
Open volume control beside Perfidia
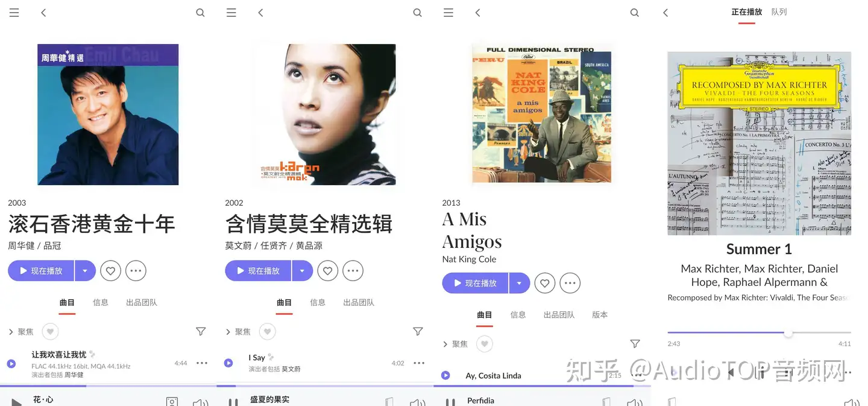[x=634, y=402]
